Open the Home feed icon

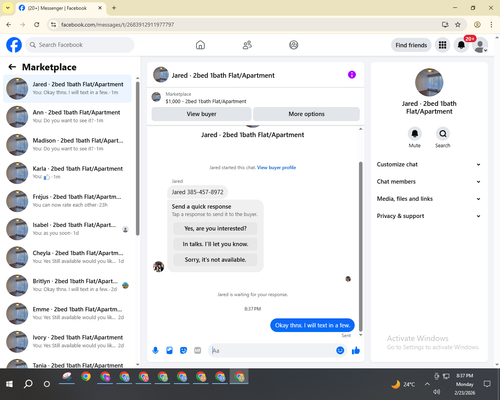200,45
